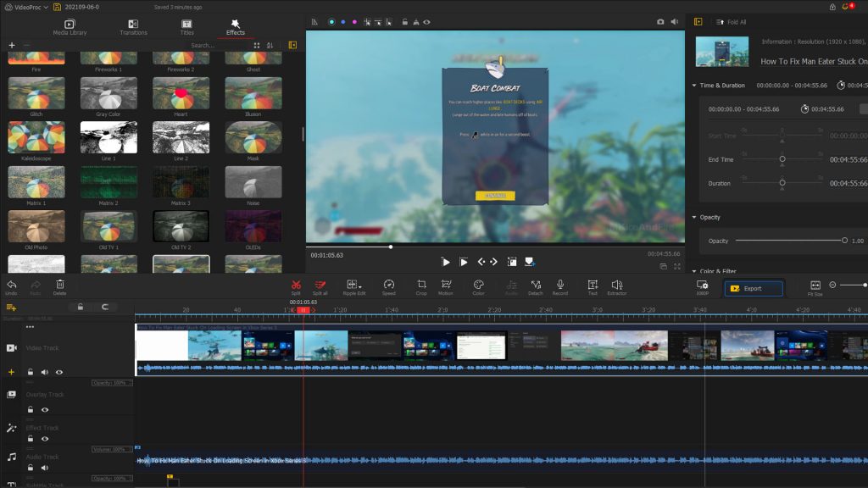Click Fold All in inspector
Screen dimensions: 868x488
732,22
